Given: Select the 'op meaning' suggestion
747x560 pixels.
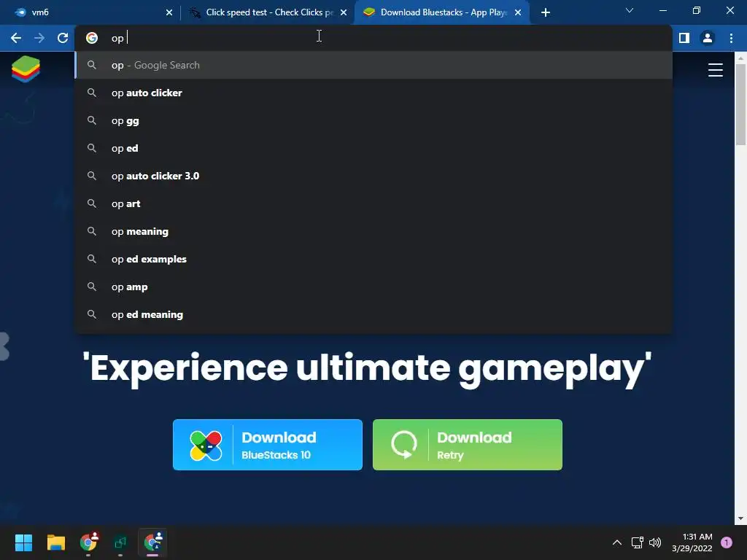Looking at the screenshot, I should [x=373, y=231].
